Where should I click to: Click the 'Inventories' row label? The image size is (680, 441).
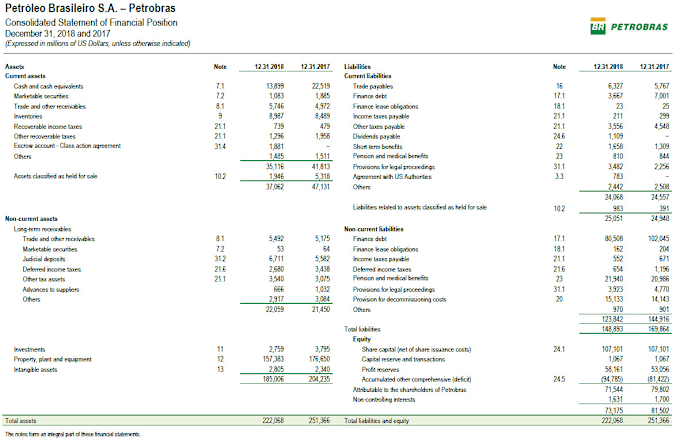[28, 116]
